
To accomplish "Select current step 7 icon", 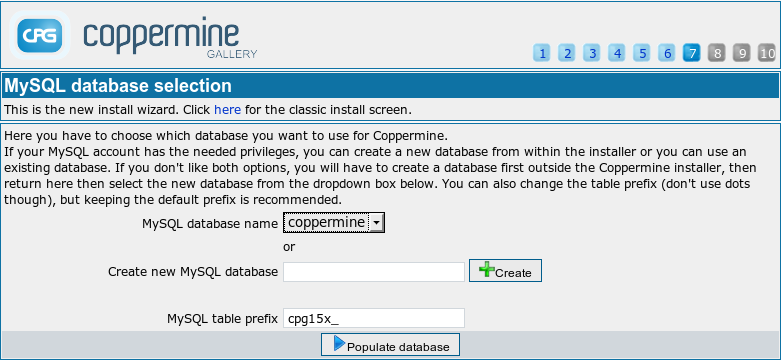I will tap(692, 52).
